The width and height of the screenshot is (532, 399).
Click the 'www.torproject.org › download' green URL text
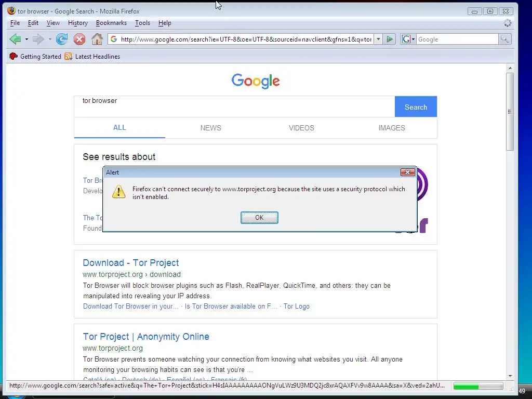tap(131, 274)
